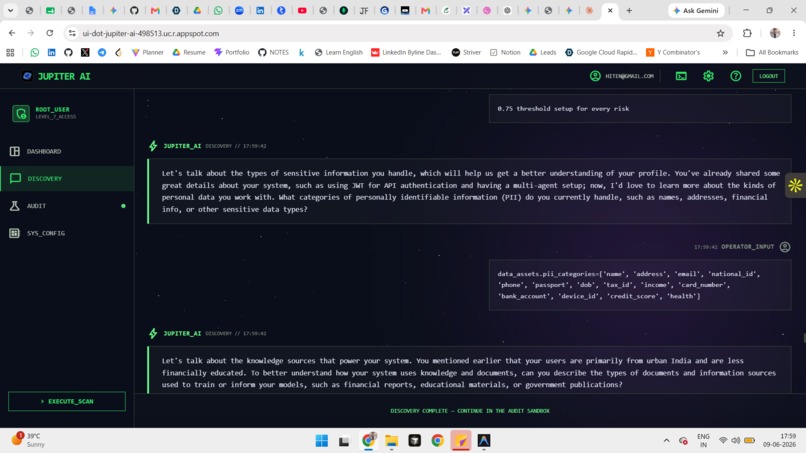Open File Explorer from taskbar

pyautogui.click(x=392, y=441)
